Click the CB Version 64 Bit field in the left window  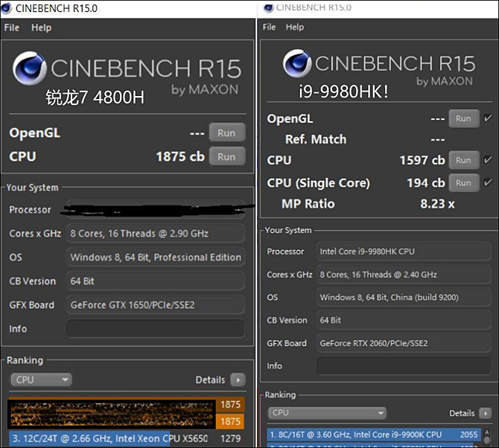[x=156, y=281]
